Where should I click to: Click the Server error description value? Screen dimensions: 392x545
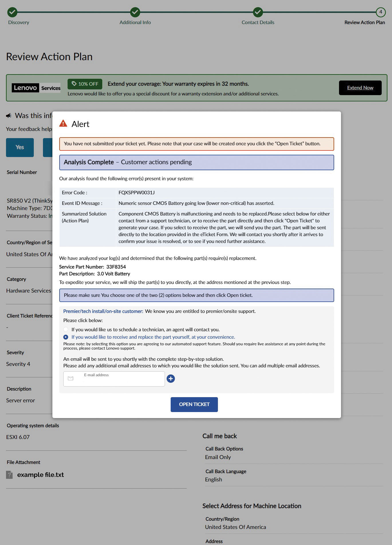pos(21,400)
